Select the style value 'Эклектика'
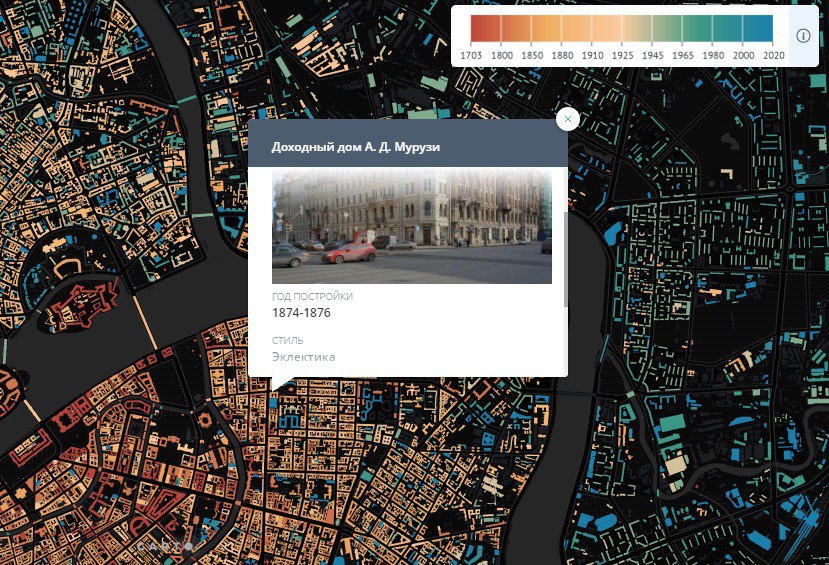The image size is (829, 565). tap(303, 357)
